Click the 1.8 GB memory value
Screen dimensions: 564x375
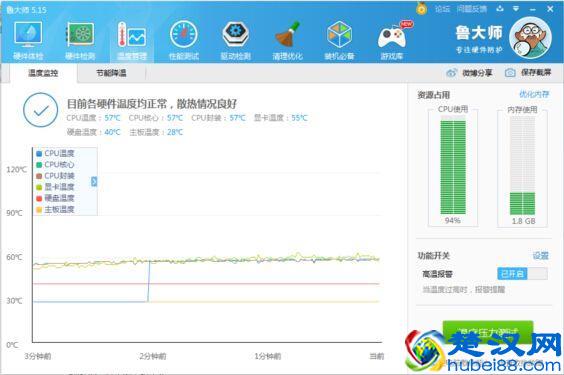tap(523, 221)
